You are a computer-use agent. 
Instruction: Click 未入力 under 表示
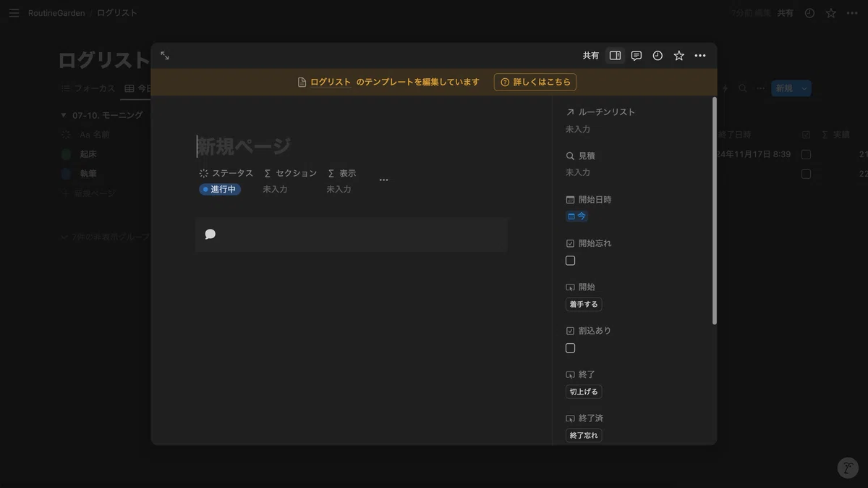coord(339,189)
